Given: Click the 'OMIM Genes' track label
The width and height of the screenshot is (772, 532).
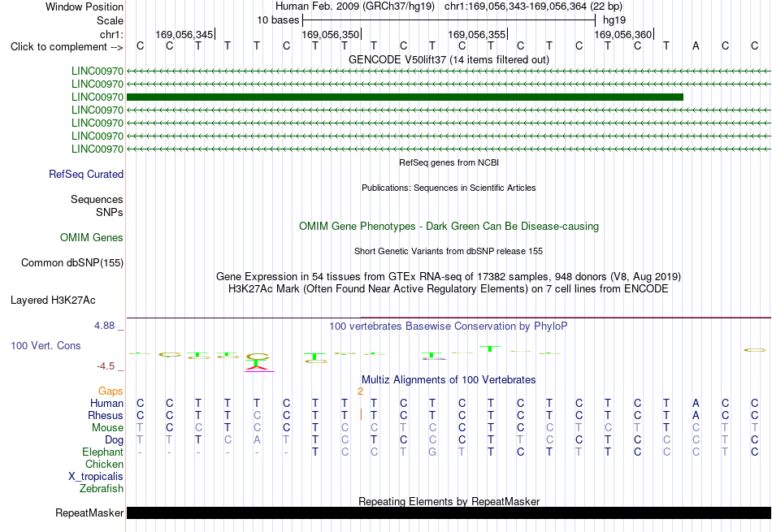Looking at the screenshot, I should click(x=92, y=238).
